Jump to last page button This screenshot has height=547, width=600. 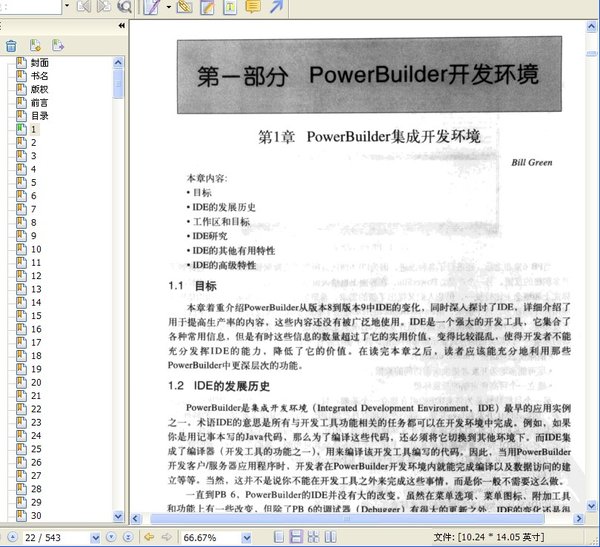pyautogui.click(x=128, y=537)
